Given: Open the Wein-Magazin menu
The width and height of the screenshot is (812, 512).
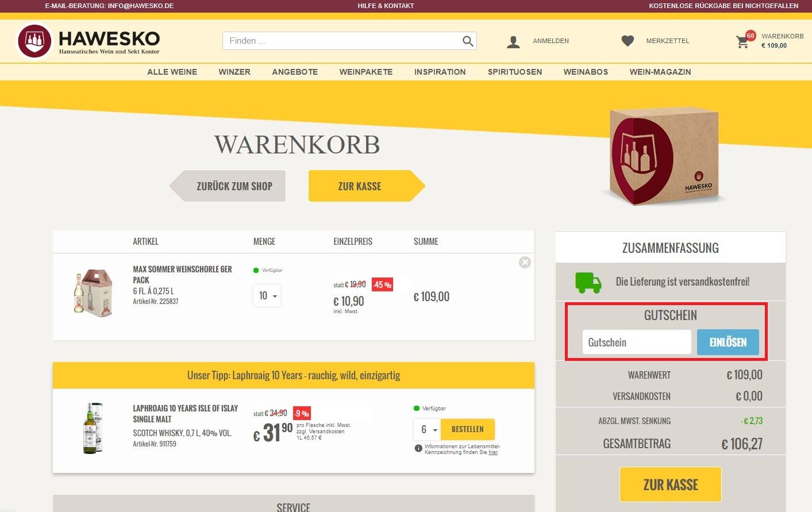Looking at the screenshot, I should click(x=660, y=72).
